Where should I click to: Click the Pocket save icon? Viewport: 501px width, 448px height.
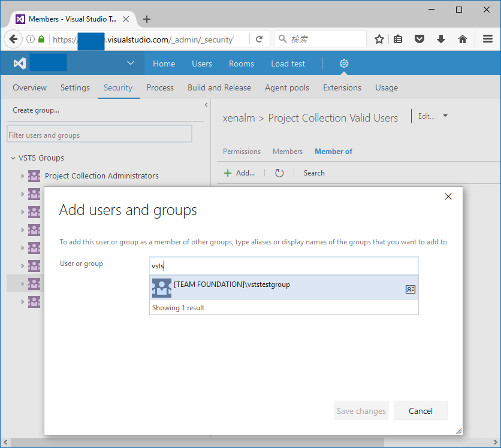(419, 40)
